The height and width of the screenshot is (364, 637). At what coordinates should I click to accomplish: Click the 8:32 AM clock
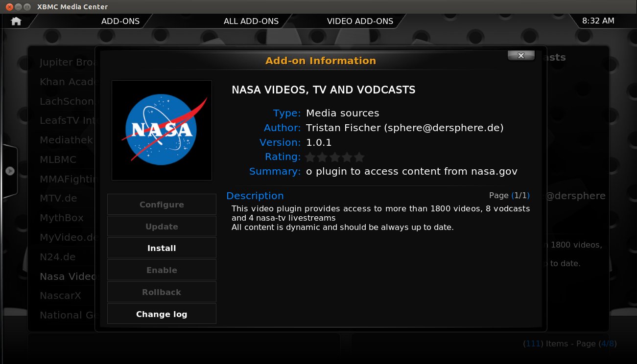click(598, 21)
